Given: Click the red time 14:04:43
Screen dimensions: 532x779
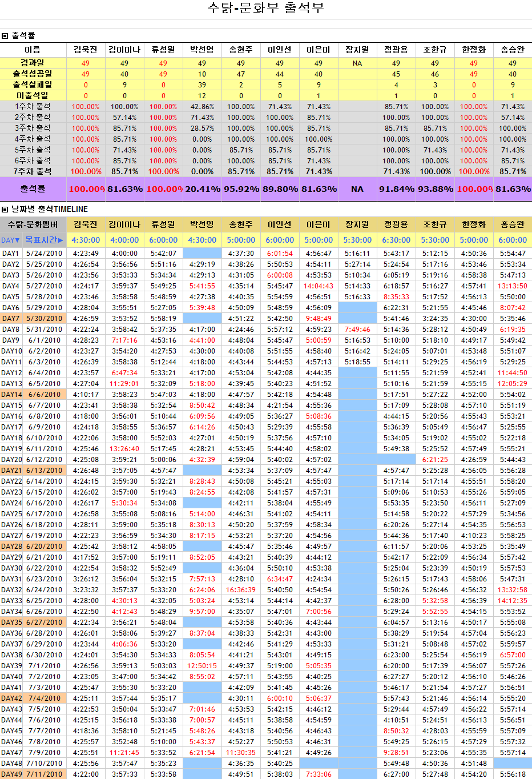Looking at the screenshot, I should click(319, 286).
